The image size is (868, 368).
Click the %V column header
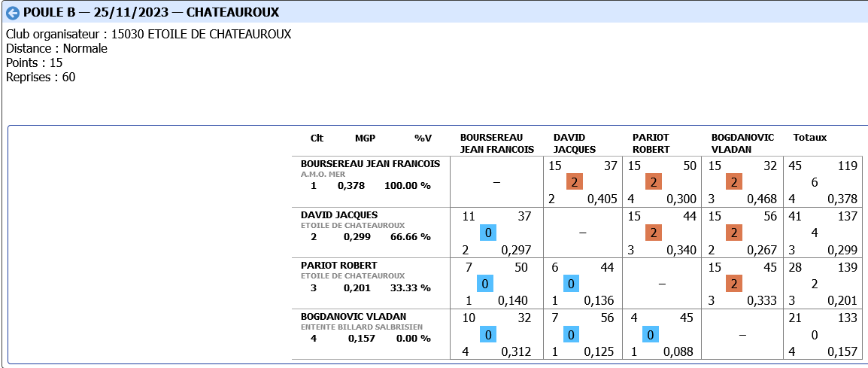pyautogui.click(x=423, y=138)
